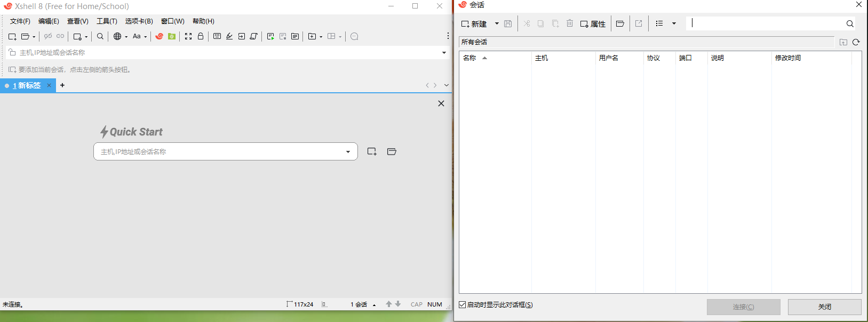Click the Aa font icon in Xshell toolbar
The height and width of the screenshot is (322, 868).
137,36
